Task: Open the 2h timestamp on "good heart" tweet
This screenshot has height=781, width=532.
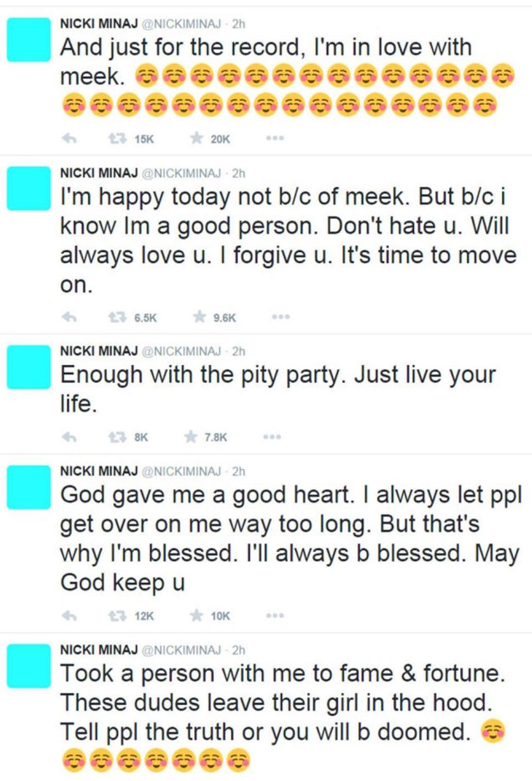Action: (238, 471)
